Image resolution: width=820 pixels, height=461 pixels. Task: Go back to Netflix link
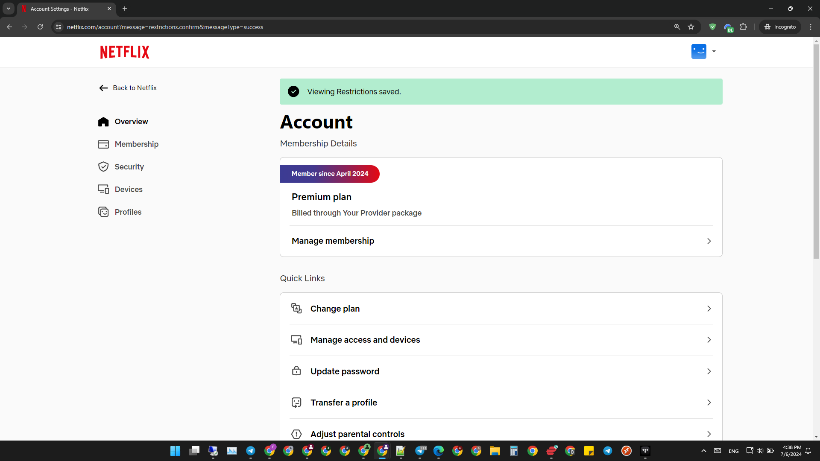[128, 88]
